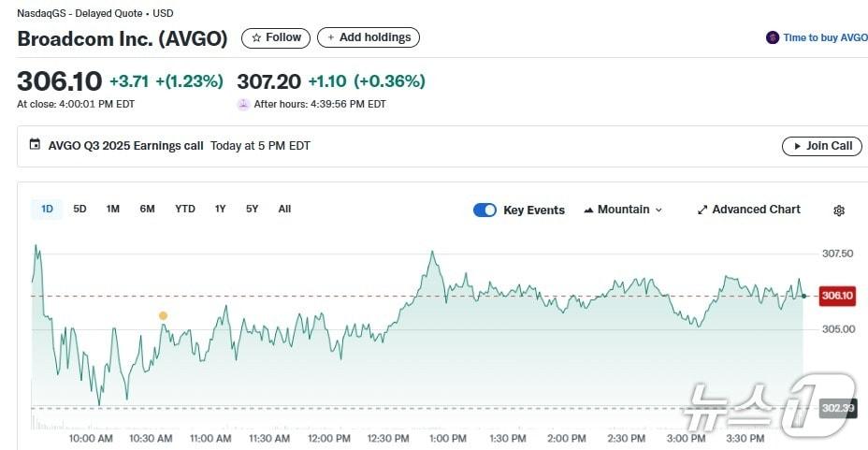
Task: Open the Time to buy AVGO link
Action: (825, 37)
